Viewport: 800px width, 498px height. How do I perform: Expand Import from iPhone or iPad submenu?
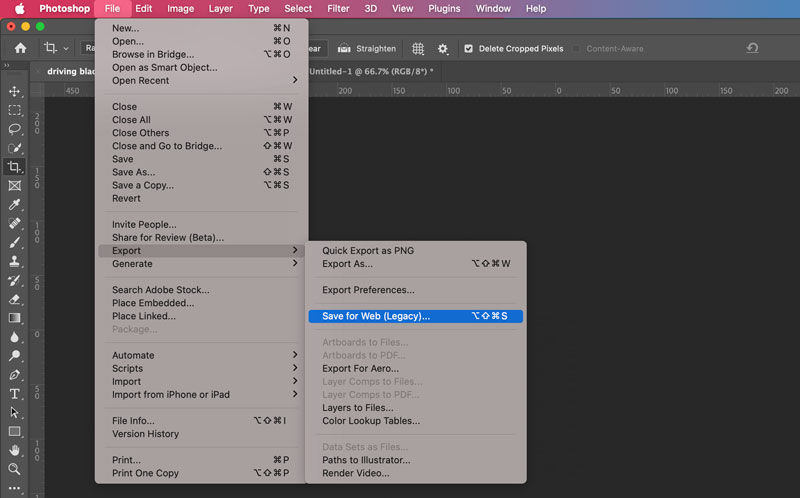(202, 394)
